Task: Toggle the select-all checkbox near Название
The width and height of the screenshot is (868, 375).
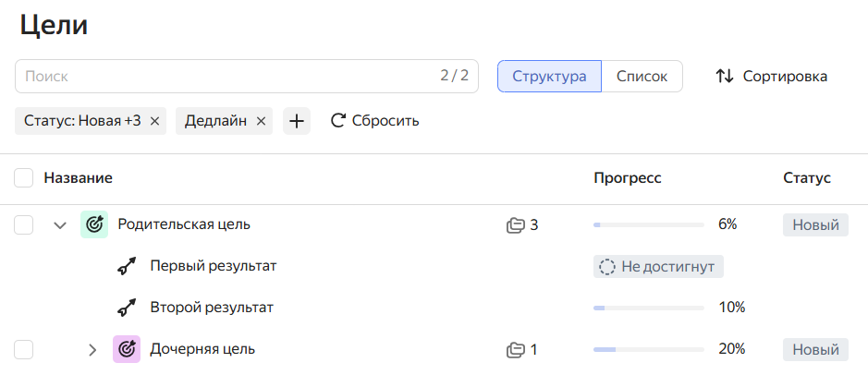Action: click(x=24, y=178)
